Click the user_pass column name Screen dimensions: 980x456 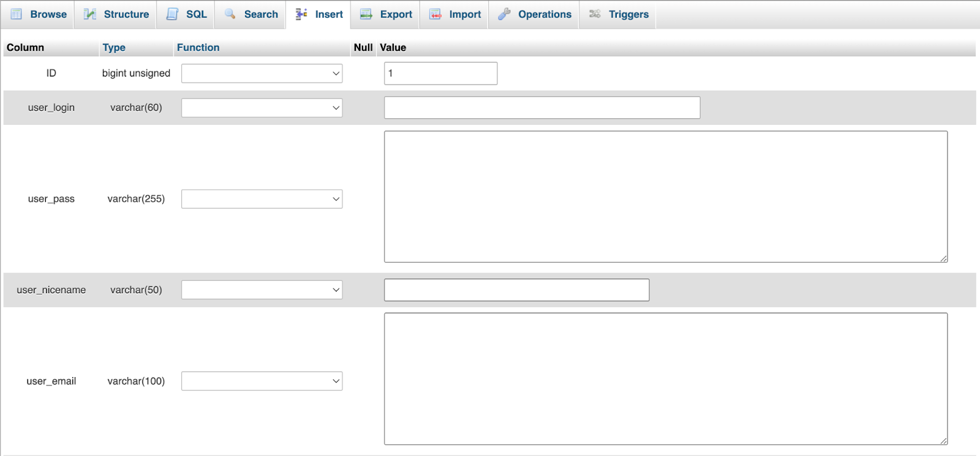(51, 199)
